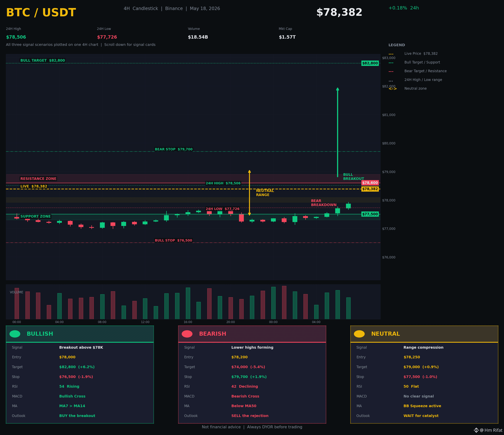Click the Breakout above $78K signal
This screenshot has width=504, height=435.
click(81, 348)
